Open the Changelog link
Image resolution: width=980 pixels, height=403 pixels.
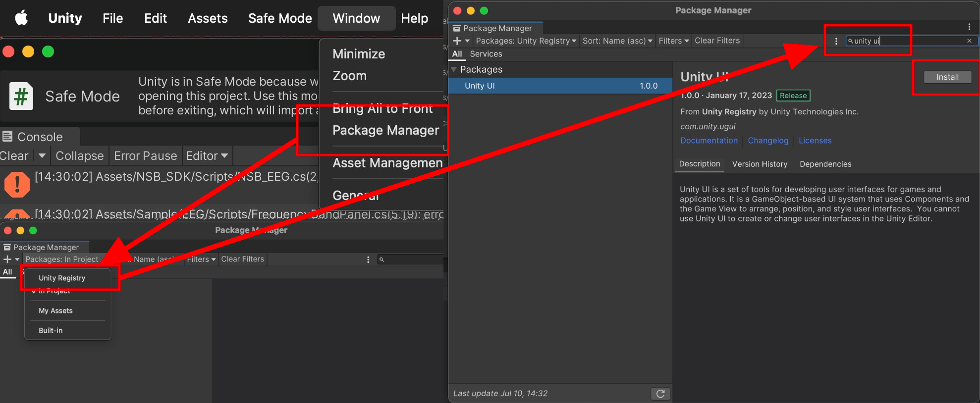click(767, 141)
